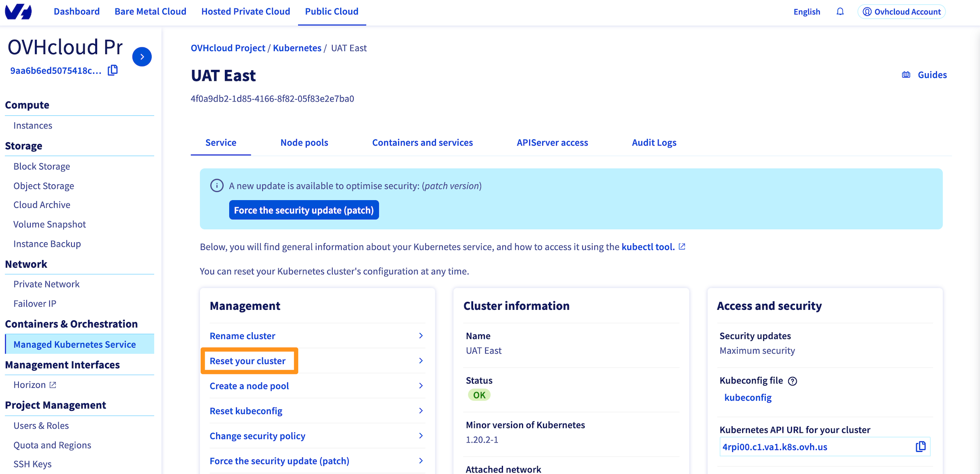Screen dimensions: 980x474
Task: Copy the project ID in the sidebar
Action: (x=113, y=70)
